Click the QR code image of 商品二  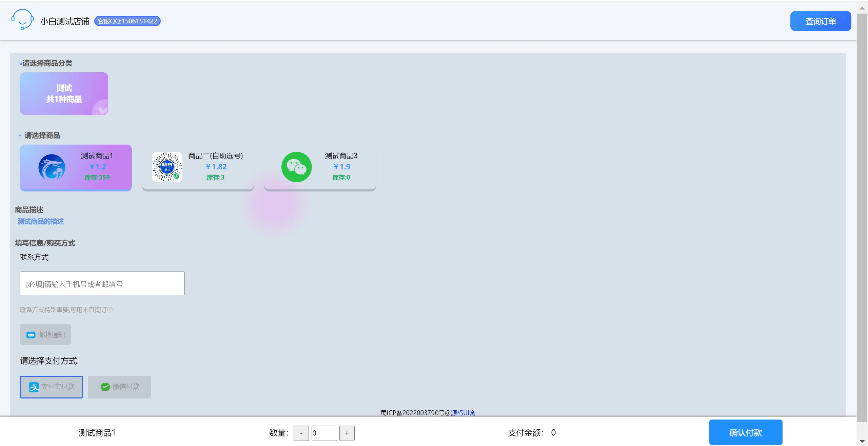coord(167,167)
